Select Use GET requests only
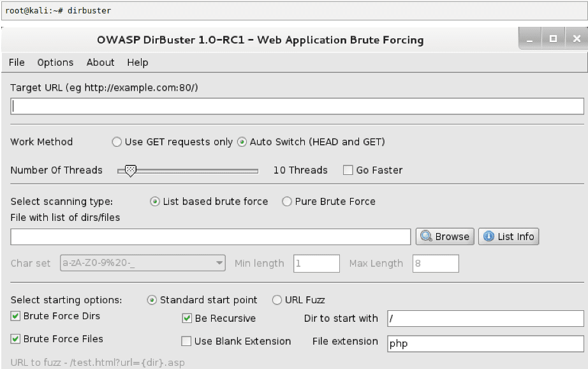 117,142
